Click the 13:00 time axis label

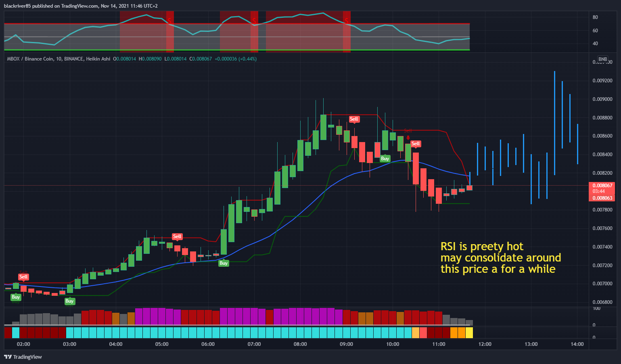(x=531, y=344)
